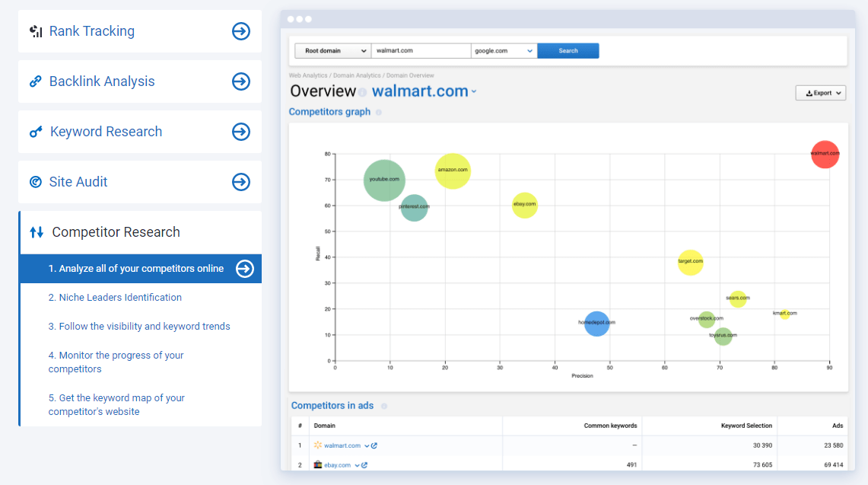Click the toysrus.com bubble

point(723,336)
